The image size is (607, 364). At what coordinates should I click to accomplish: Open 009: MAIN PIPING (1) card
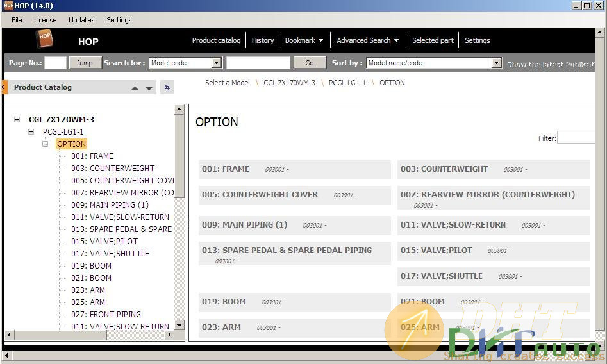[295, 225]
